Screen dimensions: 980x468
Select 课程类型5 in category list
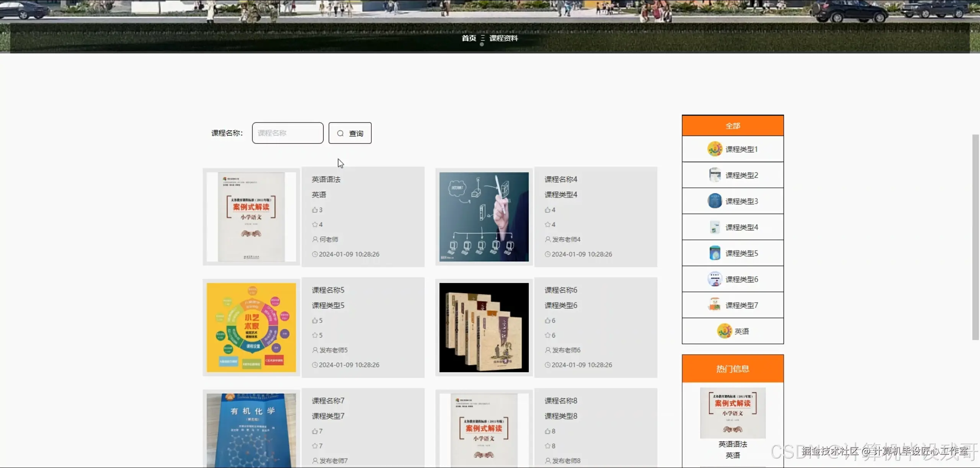[741, 253]
